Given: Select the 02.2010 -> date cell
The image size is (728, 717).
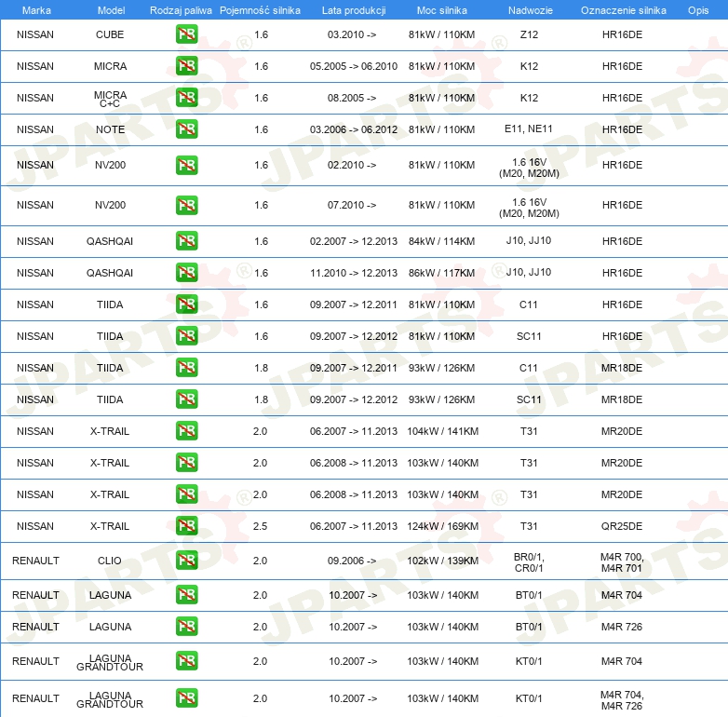Looking at the screenshot, I should pos(352,165).
